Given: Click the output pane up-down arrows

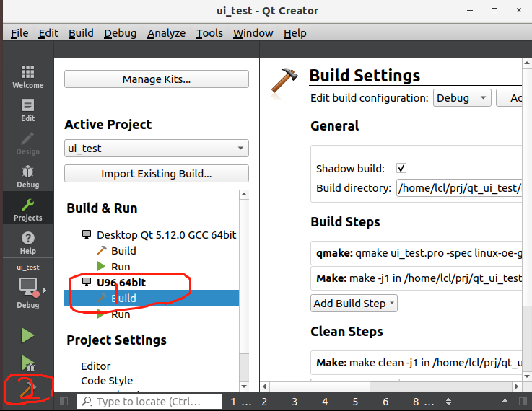Looking at the screenshot, I should 448,402.
